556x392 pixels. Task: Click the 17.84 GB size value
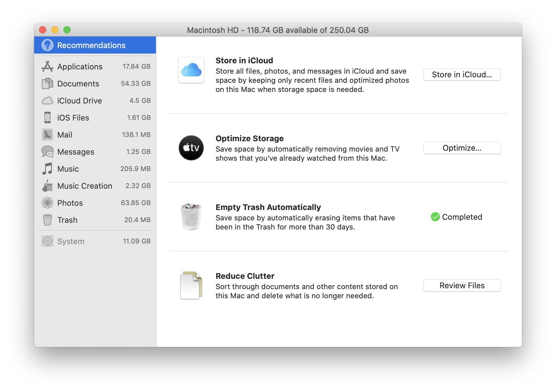[136, 66]
